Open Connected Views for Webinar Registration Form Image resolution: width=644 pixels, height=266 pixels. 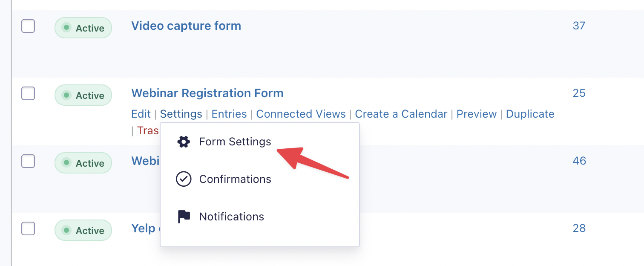[301, 114]
